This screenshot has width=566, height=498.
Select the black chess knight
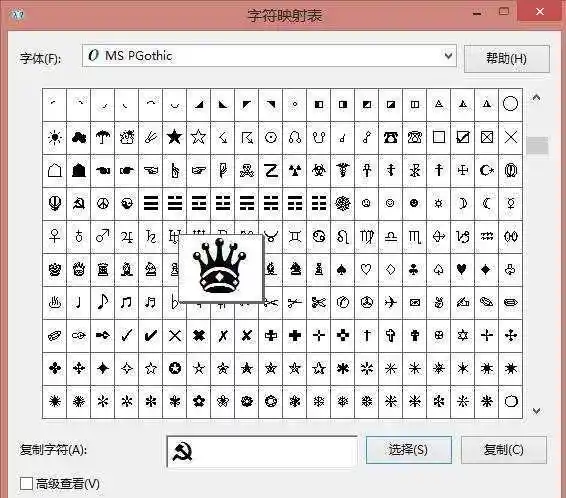pyautogui.click(x=295, y=270)
